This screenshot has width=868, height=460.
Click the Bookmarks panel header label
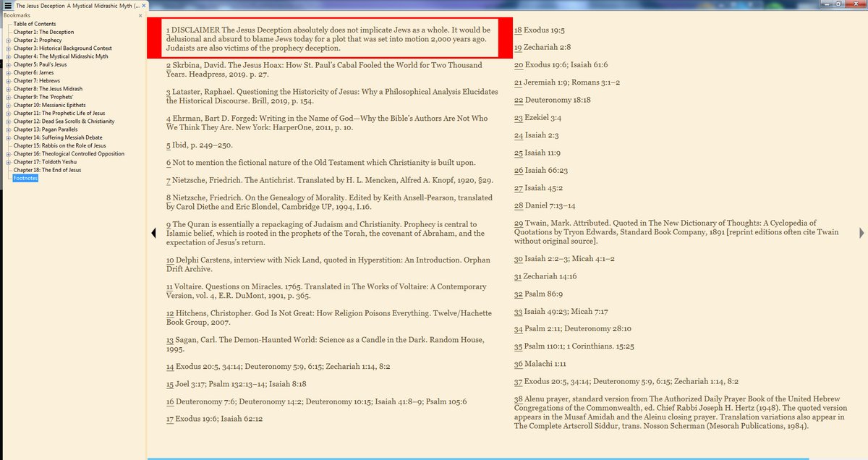pos(17,14)
